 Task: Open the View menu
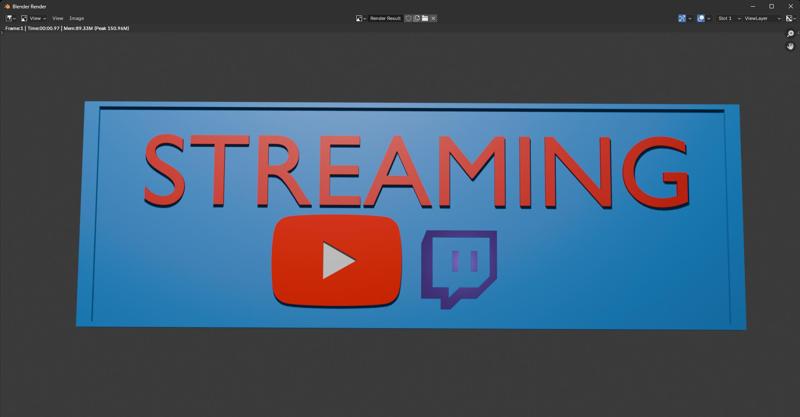[x=58, y=18]
